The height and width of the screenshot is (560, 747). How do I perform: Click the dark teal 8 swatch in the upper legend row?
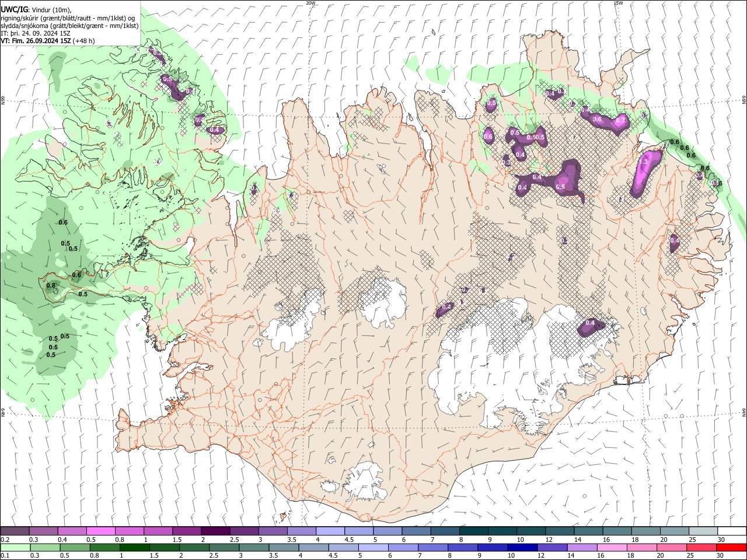(474, 531)
